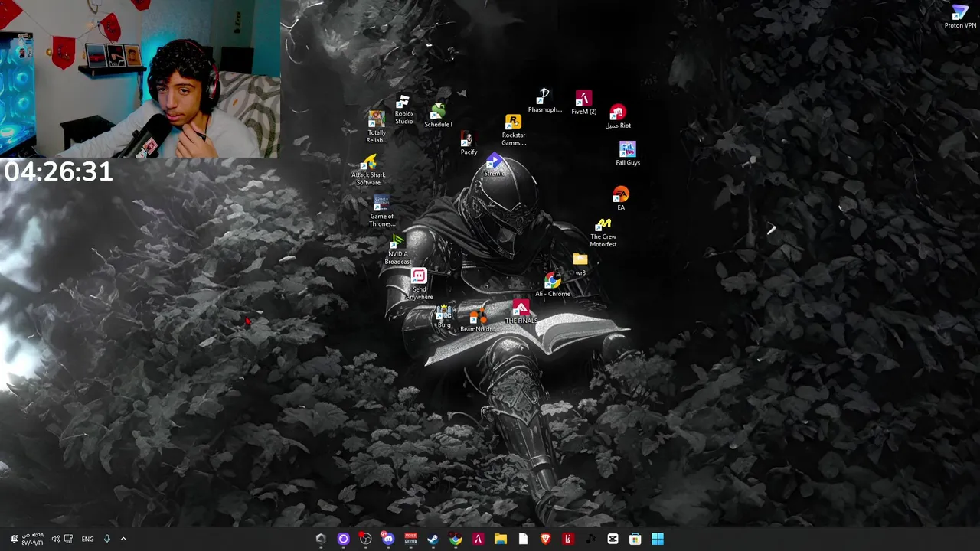Switch to OBS Studio in the taskbar

tap(366, 539)
